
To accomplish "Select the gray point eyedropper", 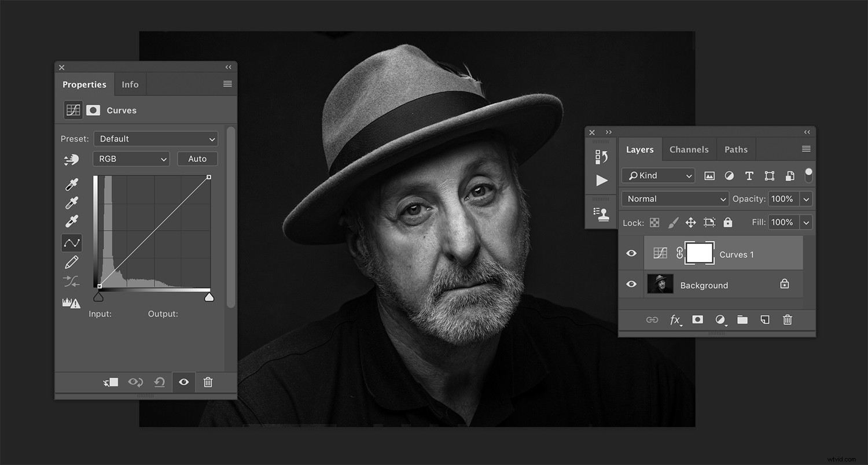I will [71, 202].
